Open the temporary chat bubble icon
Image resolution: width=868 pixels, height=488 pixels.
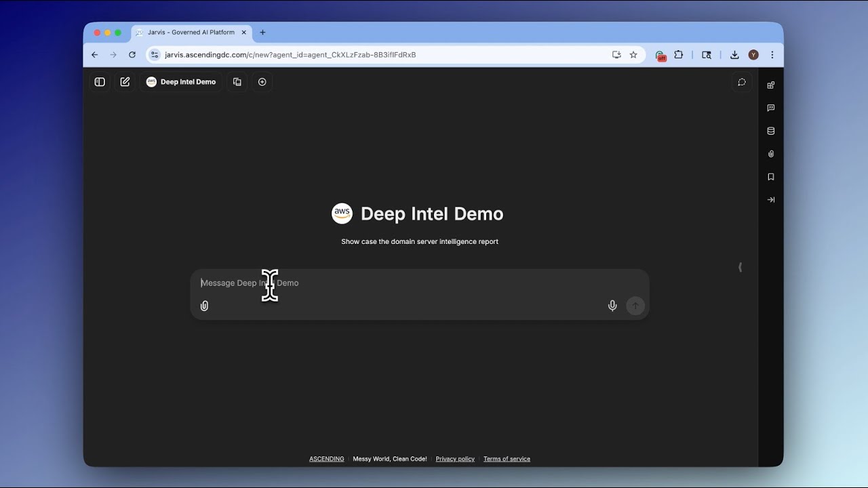click(742, 82)
